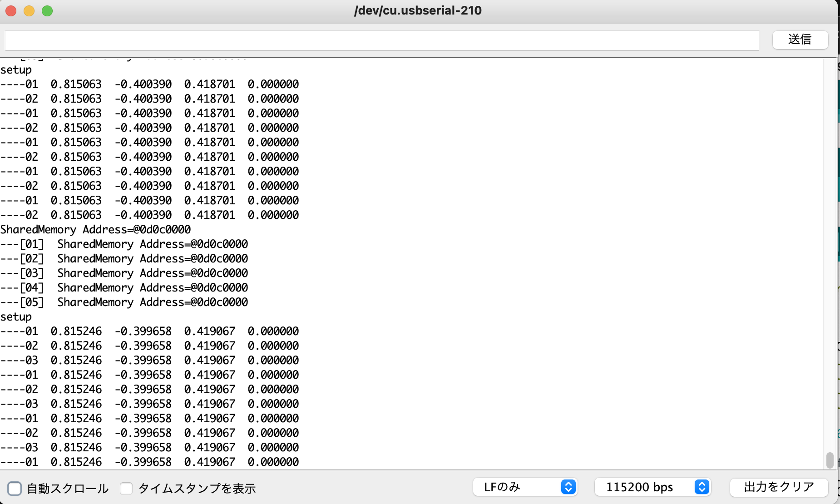Screen dimensions: 840x504
Task: Click the serial message input field
Action: click(x=381, y=40)
